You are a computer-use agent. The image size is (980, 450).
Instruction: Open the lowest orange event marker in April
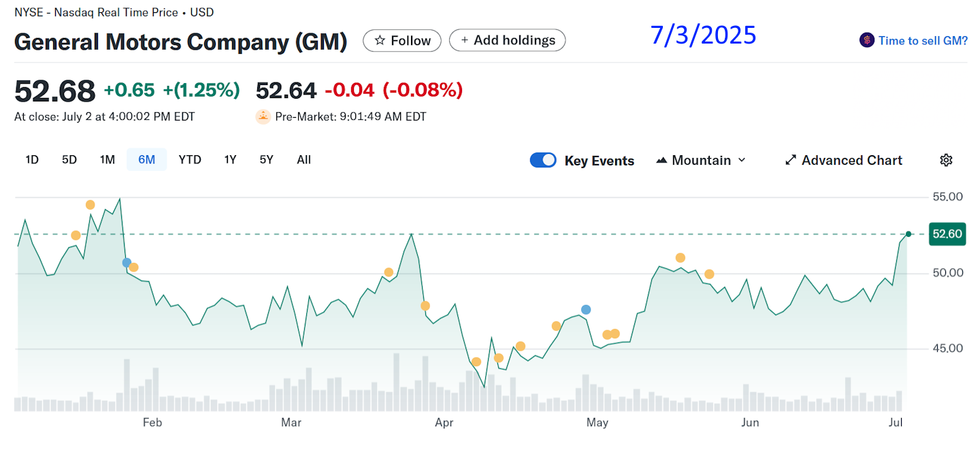(476, 361)
